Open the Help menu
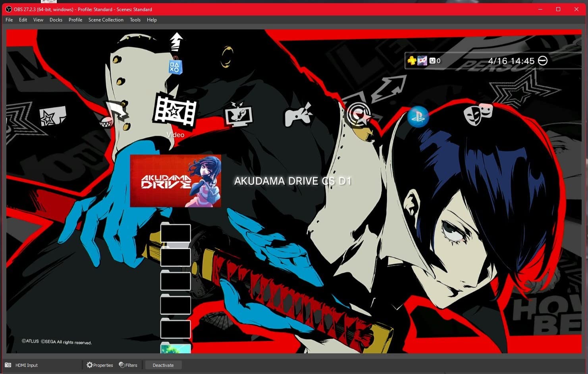 [152, 20]
